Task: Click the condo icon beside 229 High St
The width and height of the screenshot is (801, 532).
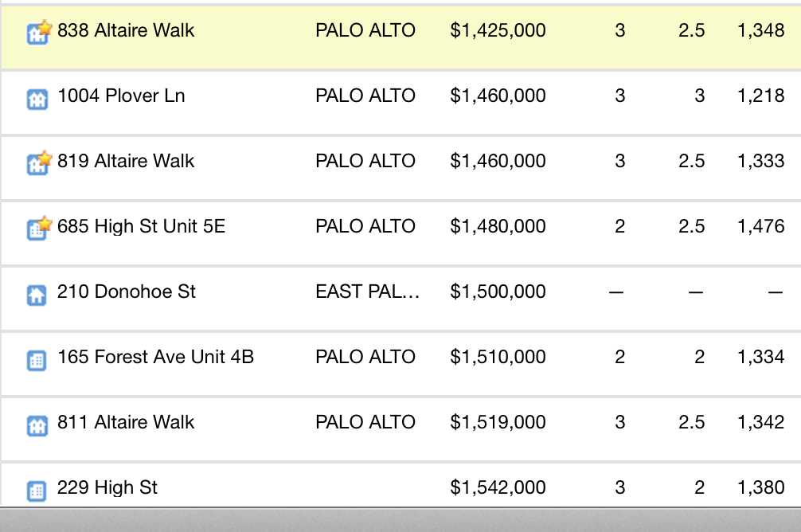Action: coord(37,491)
